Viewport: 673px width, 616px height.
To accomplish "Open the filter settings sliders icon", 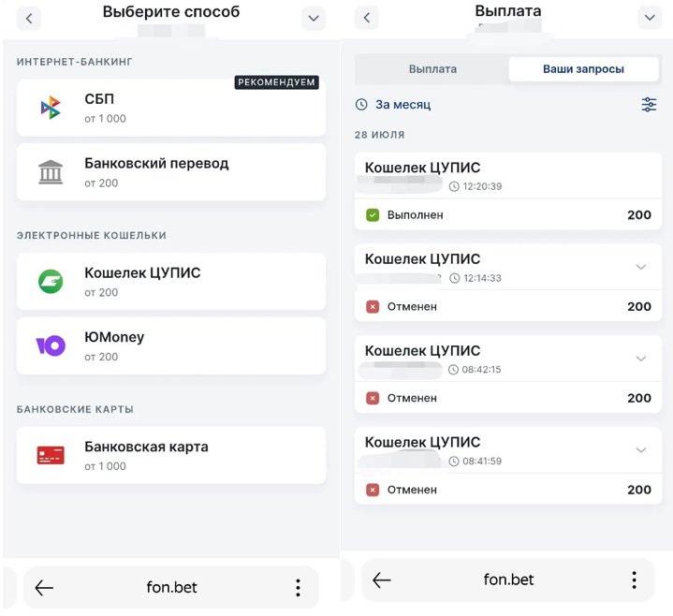I will [649, 104].
